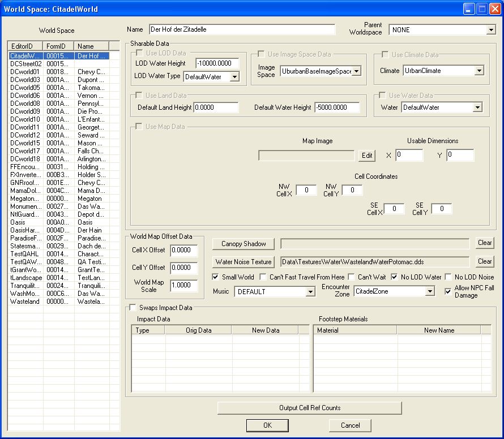Click the Water Noise Texture button
The width and height of the screenshot is (504, 439).
[x=244, y=262]
